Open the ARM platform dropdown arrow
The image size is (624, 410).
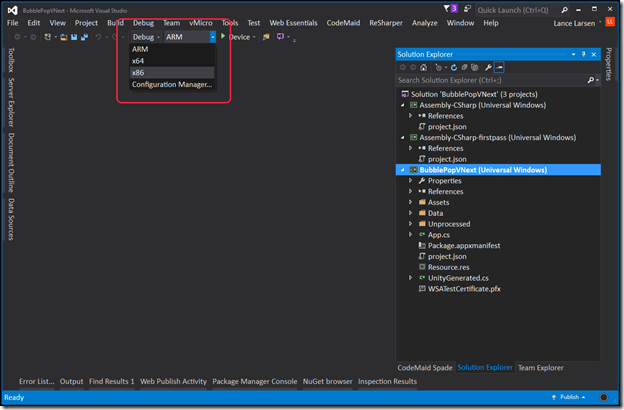(x=213, y=37)
